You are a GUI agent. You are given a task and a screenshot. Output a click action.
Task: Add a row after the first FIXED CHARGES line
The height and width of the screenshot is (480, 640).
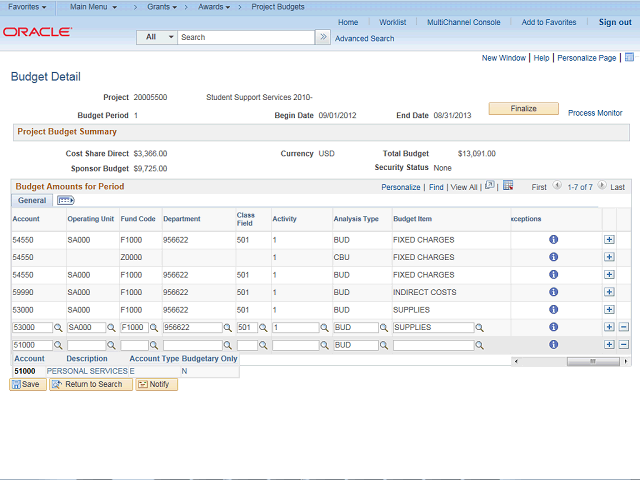[x=609, y=240]
